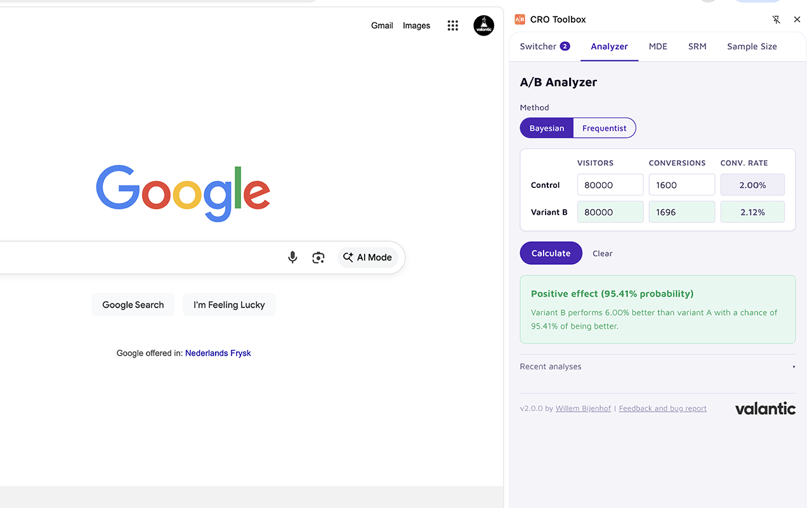Open the Analyzer tab
Screen dimensions: 812x508
pos(609,46)
